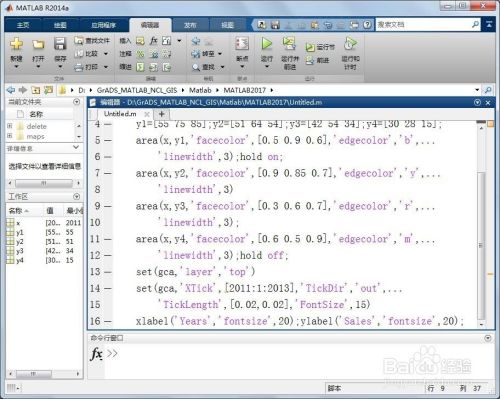This screenshot has height=399, width=500.
Task: Click the 打开 (Open) folder icon
Action: pyautogui.click(x=38, y=45)
